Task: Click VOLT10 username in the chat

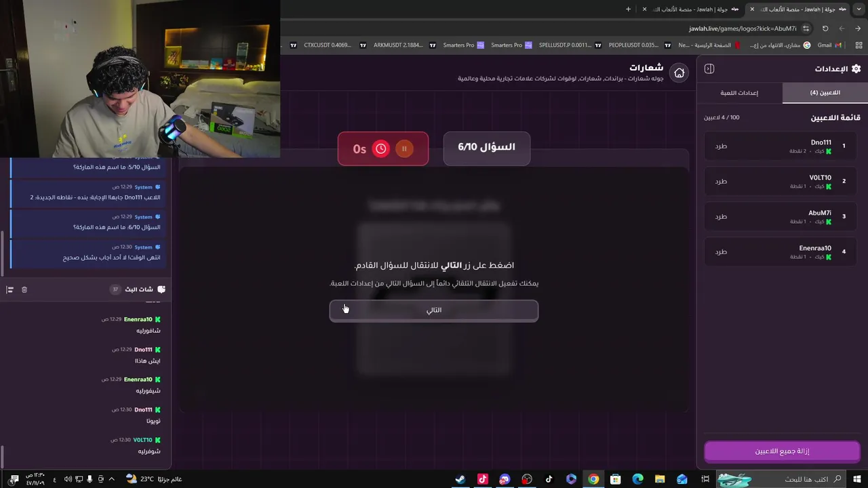Action: 142,440
